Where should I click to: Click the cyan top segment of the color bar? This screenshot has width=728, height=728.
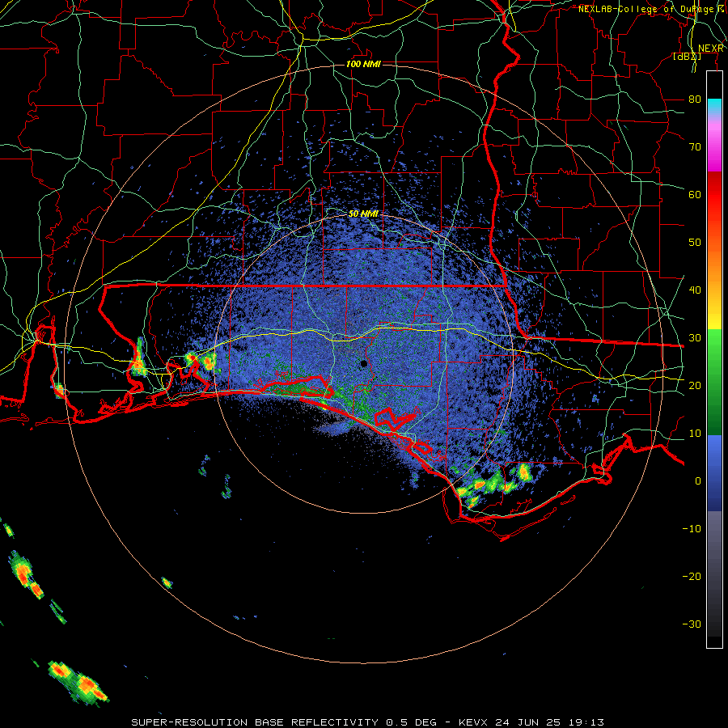tap(714, 106)
